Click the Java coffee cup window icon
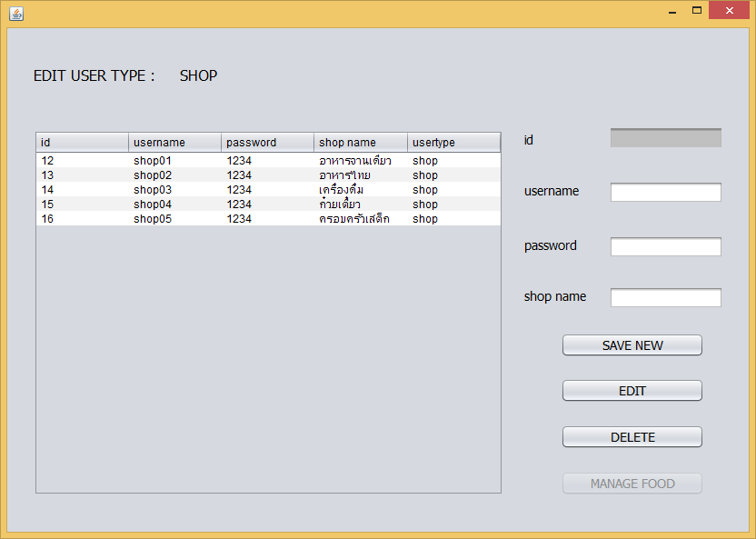Screen dimensions: 756x539 coord(15,14)
